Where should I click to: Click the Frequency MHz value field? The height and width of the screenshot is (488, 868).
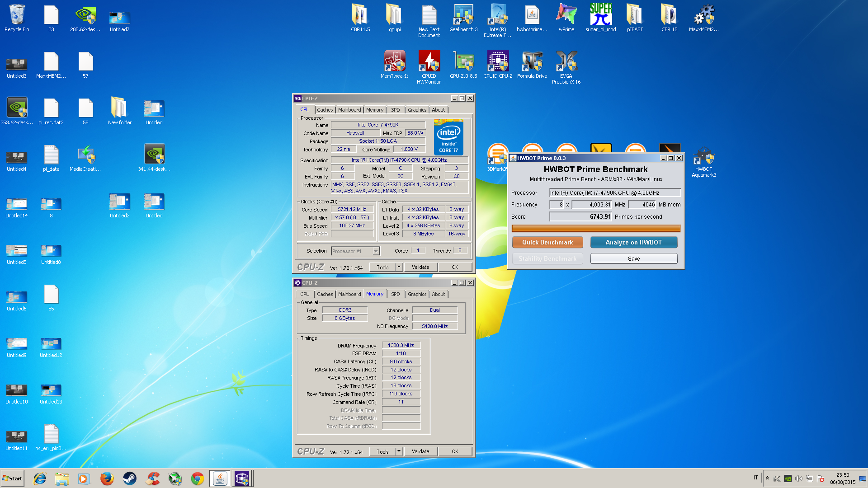pos(592,205)
